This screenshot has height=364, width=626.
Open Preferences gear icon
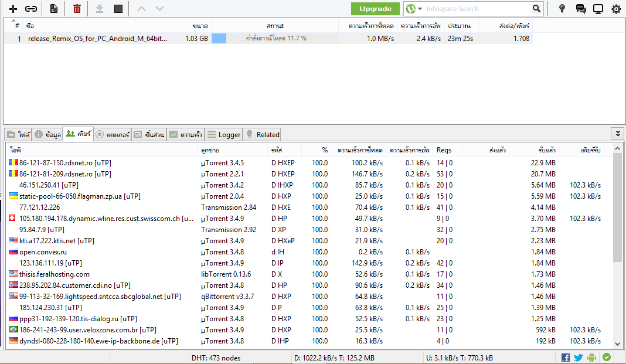(x=617, y=9)
